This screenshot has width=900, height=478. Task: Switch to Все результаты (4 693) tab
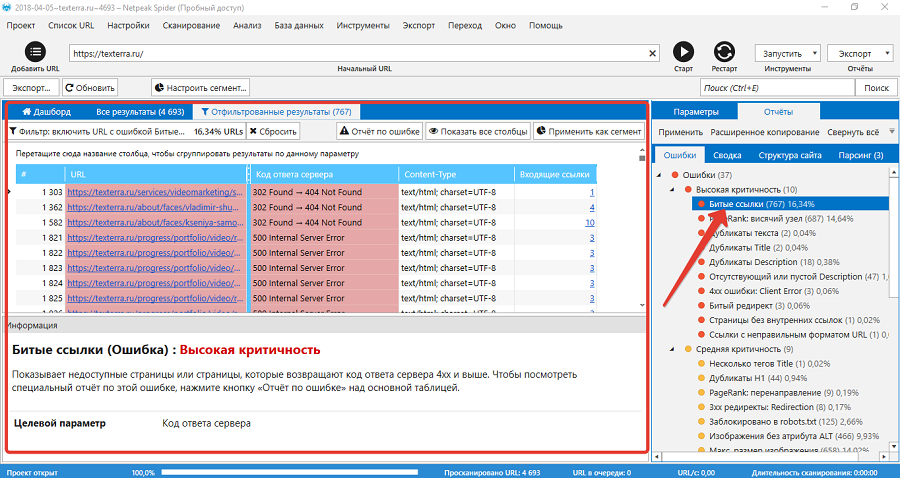(x=140, y=112)
